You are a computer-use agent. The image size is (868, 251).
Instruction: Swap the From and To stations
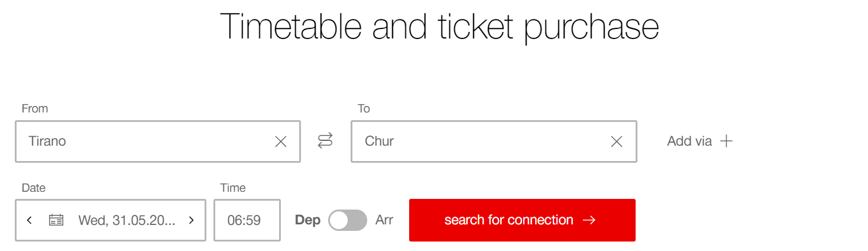coord(325,140)
